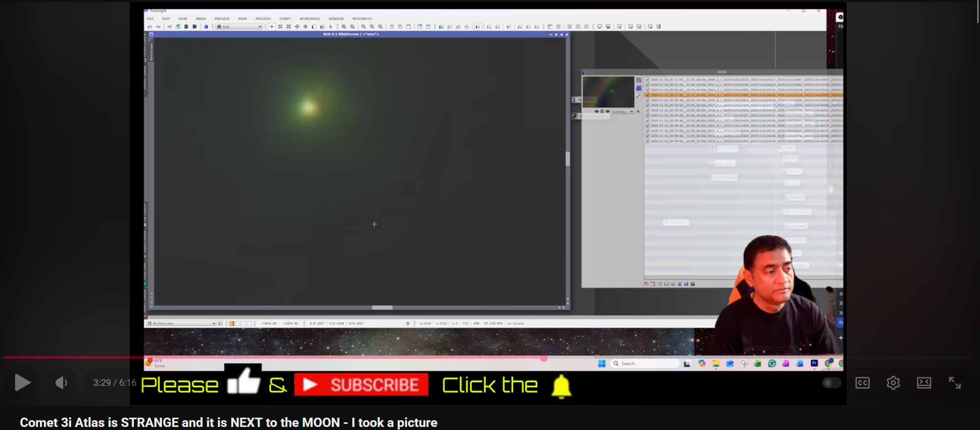
Task: Open the Windows Start menu
Action: [x=602, y=363]
